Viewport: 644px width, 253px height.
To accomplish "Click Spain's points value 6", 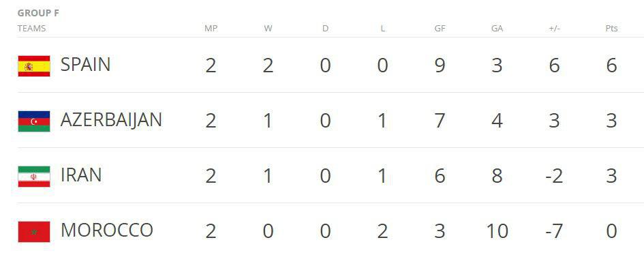I will [x=611, y=65].
